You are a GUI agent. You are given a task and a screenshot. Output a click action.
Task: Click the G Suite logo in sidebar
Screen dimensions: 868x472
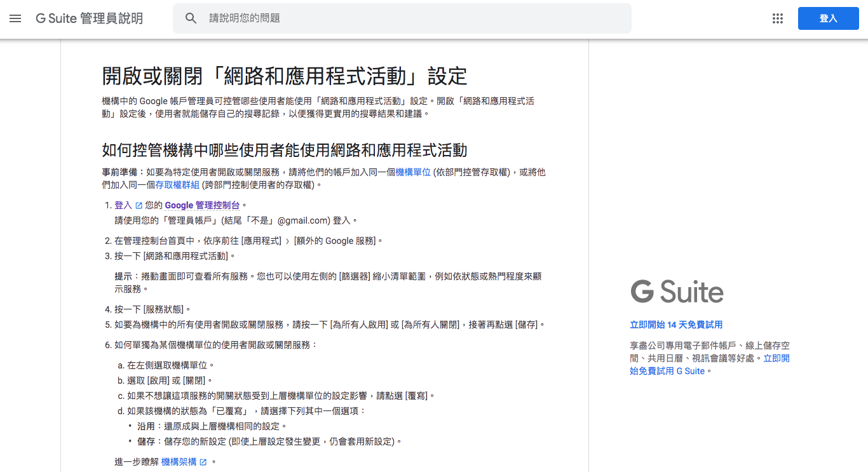[677, 292]
